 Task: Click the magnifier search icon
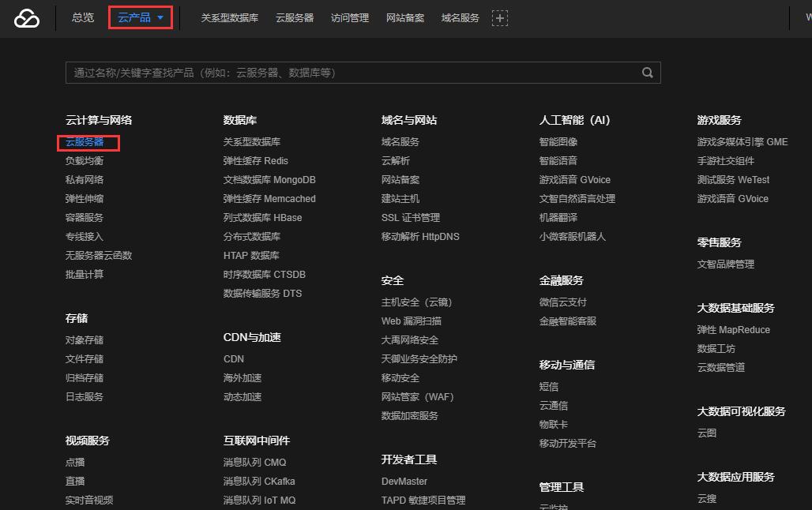pos(647,72)
